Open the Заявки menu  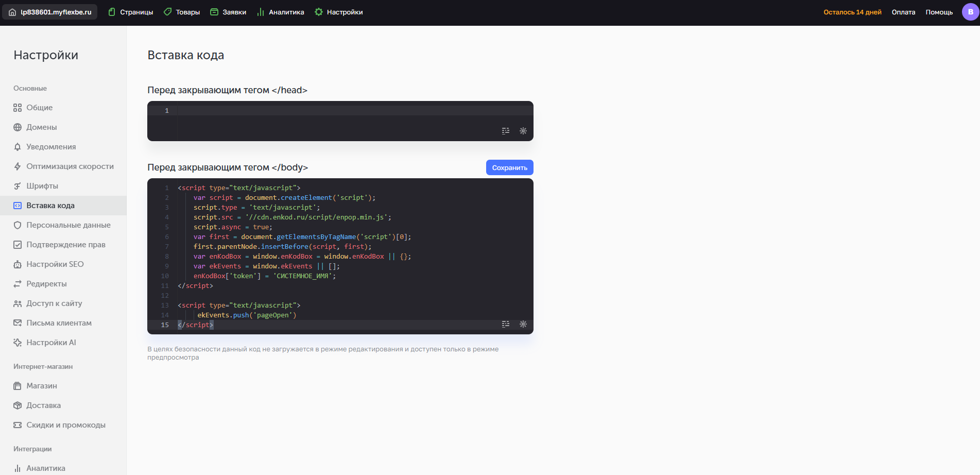pos(228,12)
